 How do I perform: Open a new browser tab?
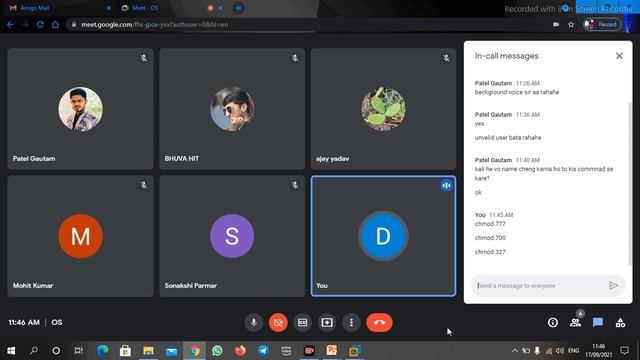pos(239,8)
